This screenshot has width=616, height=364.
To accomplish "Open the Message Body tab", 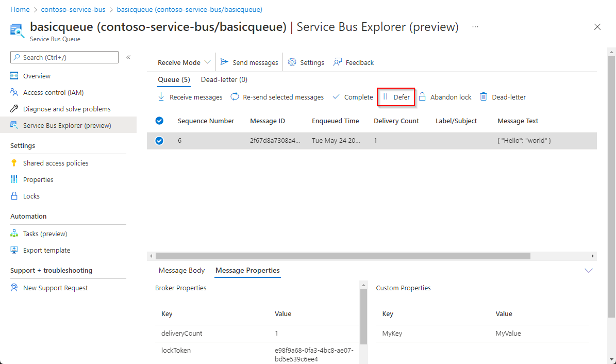I will tap(181, 271).
